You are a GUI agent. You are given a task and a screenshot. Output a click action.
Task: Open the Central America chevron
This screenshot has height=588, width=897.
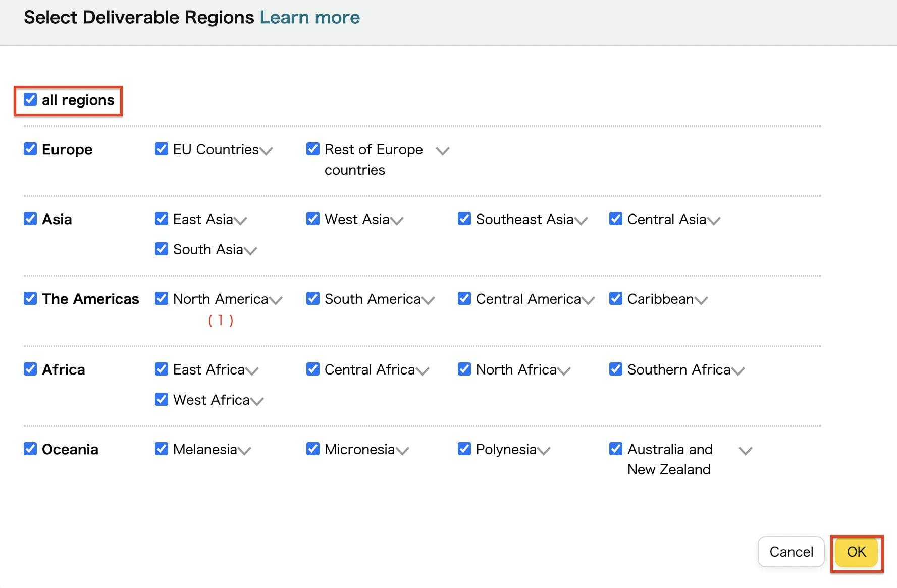[x=588, y=300]
